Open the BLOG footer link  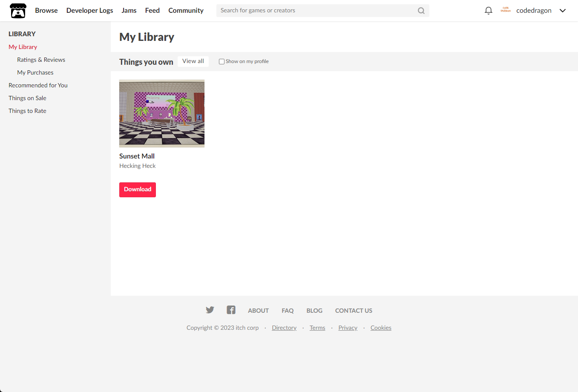pyautogui.click(x=314, y=311)
